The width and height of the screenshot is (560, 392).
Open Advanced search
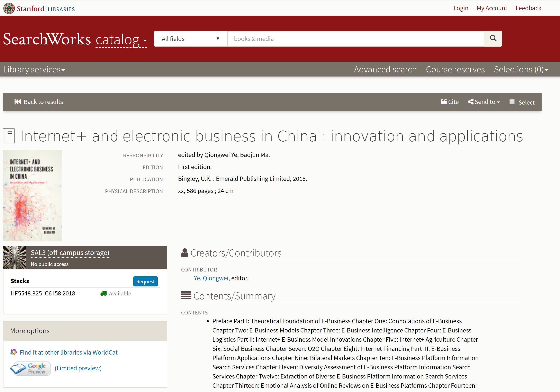coord(385,70)
